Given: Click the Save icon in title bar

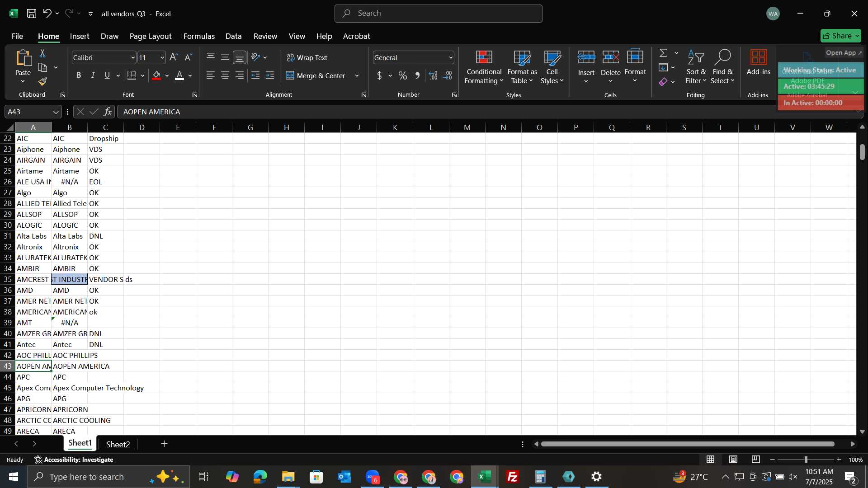Looking at the screenshot, I should click(x=31, y=14).
